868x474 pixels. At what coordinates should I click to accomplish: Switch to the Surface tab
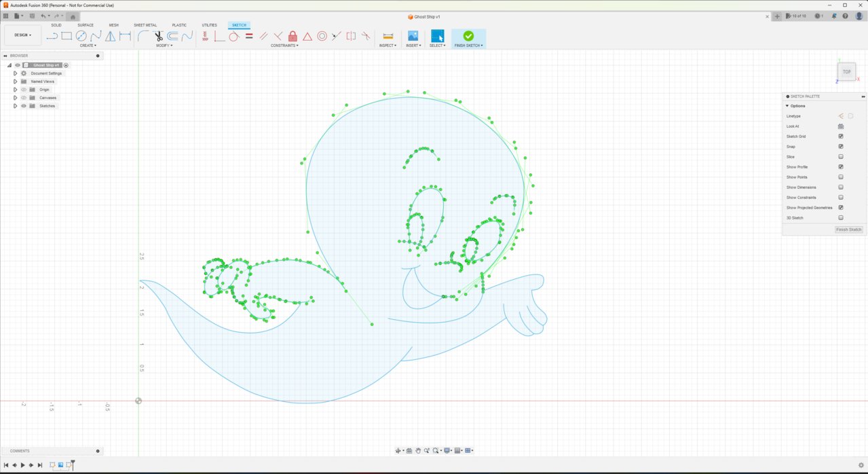click(x=86, y=25)
